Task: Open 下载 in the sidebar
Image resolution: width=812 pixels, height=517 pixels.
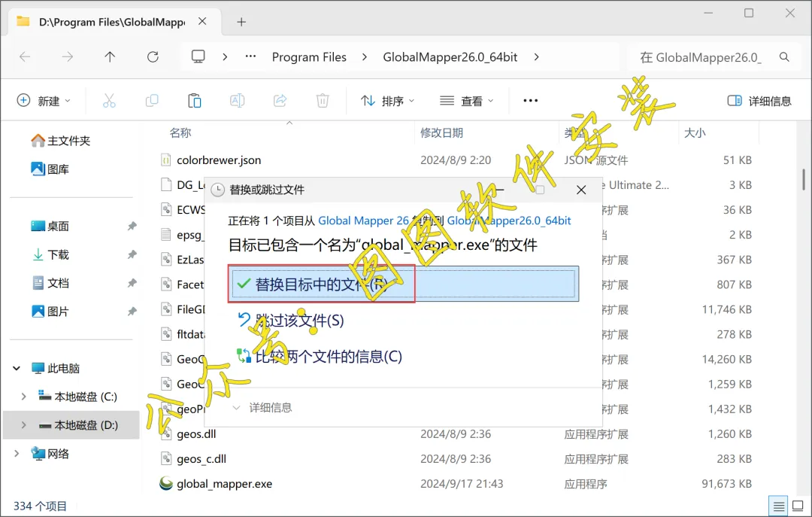Action: [50, 254]
